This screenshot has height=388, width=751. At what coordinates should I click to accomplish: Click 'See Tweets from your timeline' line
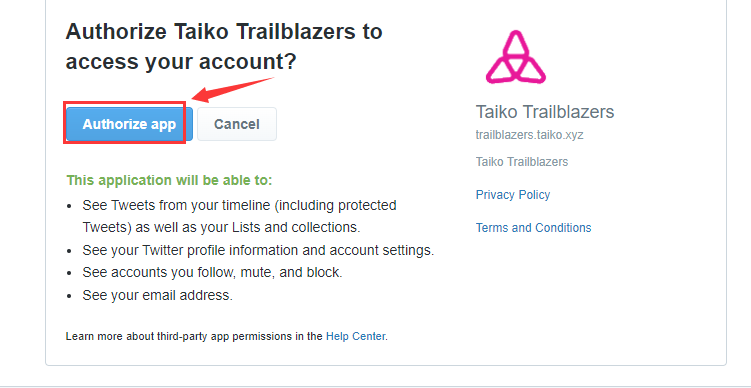239,205
